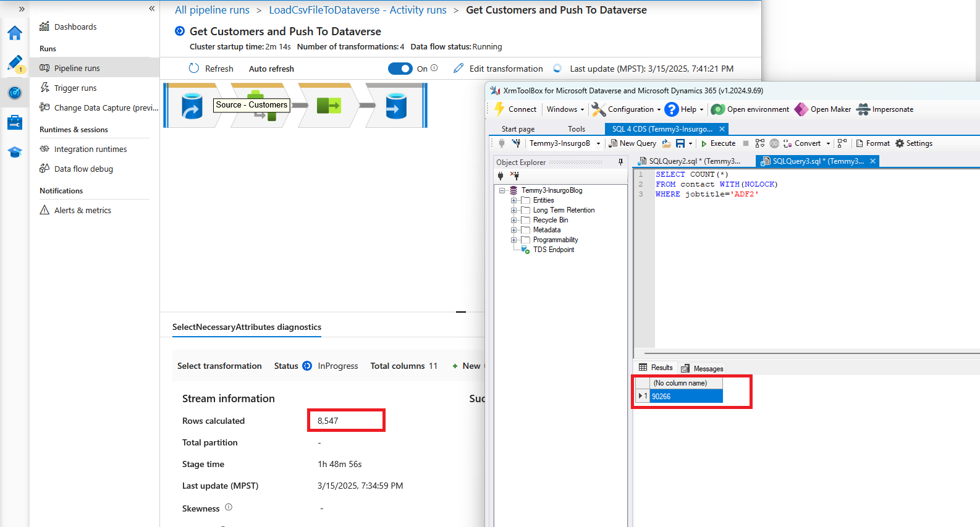Open Trigger runs page
980x527 pixels.
pos(68,88)
